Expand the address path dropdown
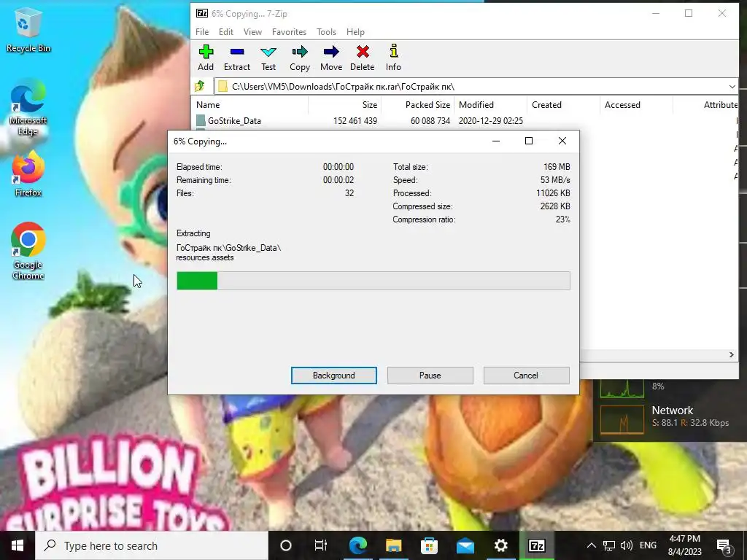The image size is (747, 560). point(732,87)
